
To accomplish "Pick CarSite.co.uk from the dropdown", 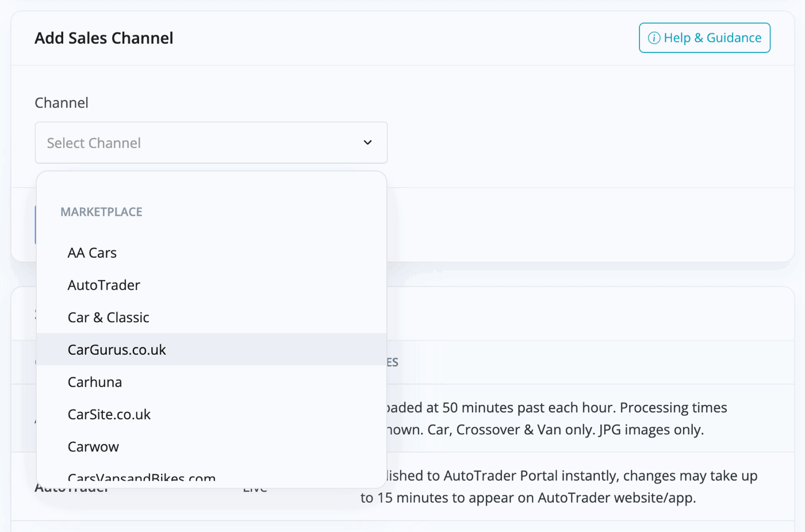I will [212, 414].
